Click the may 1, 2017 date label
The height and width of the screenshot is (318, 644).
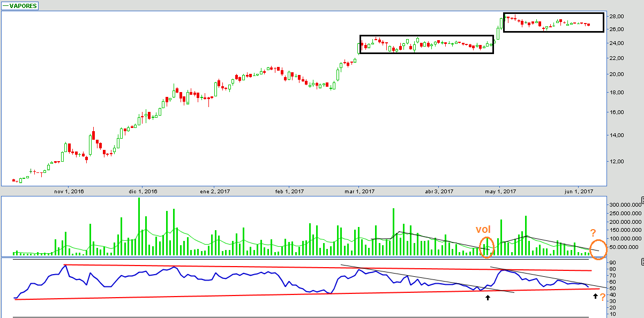click(x=500, y=191)
